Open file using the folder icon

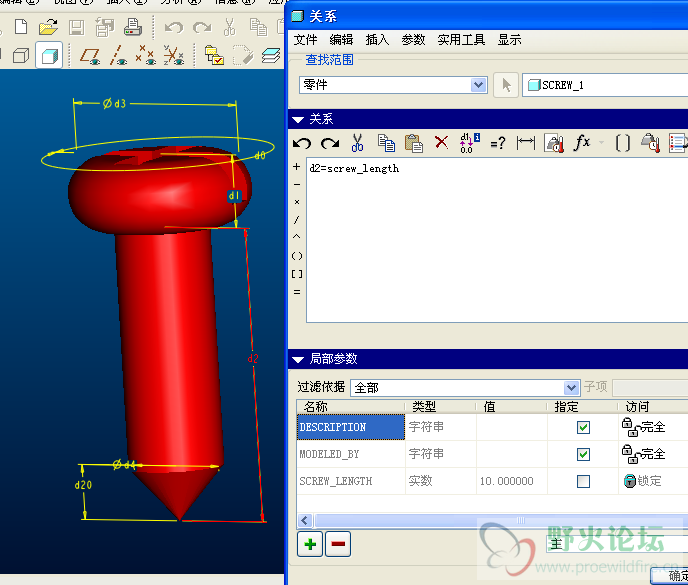click(48, 27)
